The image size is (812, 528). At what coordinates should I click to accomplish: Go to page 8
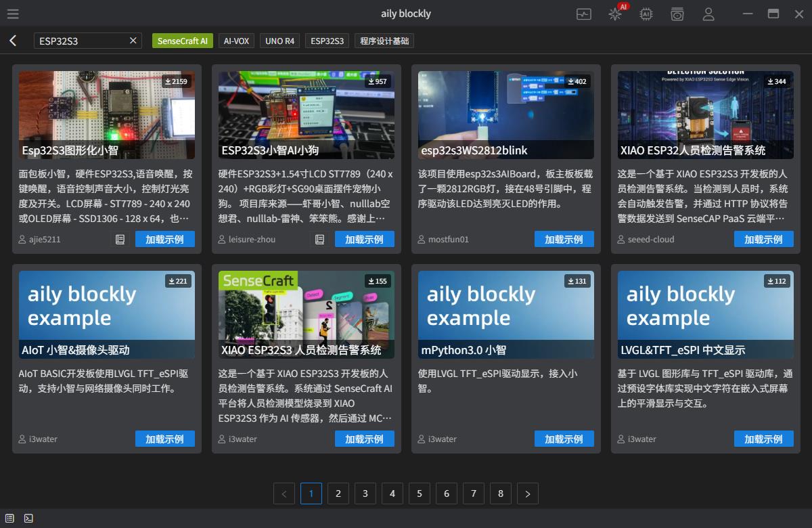[x=501, y=493]
